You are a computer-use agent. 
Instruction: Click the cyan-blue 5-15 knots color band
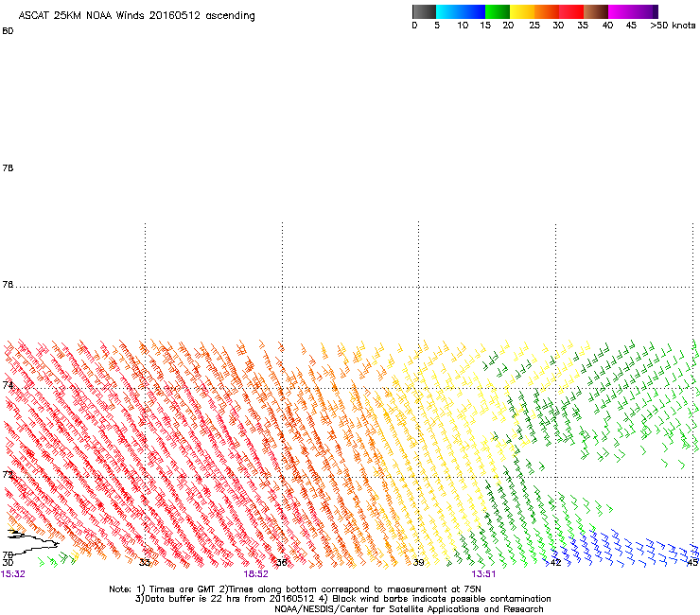[461, 11]
